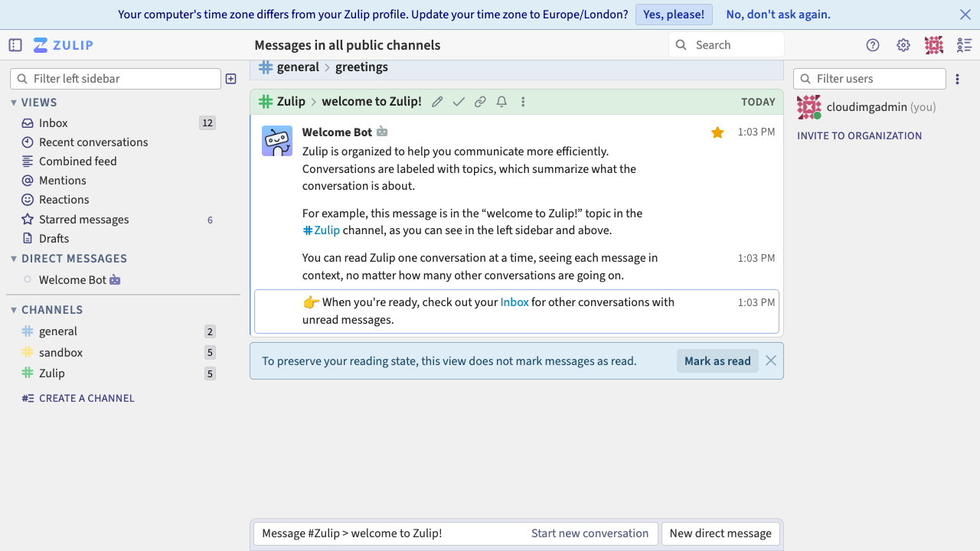Viewport: 980px width, 551px height.
Task: Click the Mark as read button
Action: pos(717,361)
